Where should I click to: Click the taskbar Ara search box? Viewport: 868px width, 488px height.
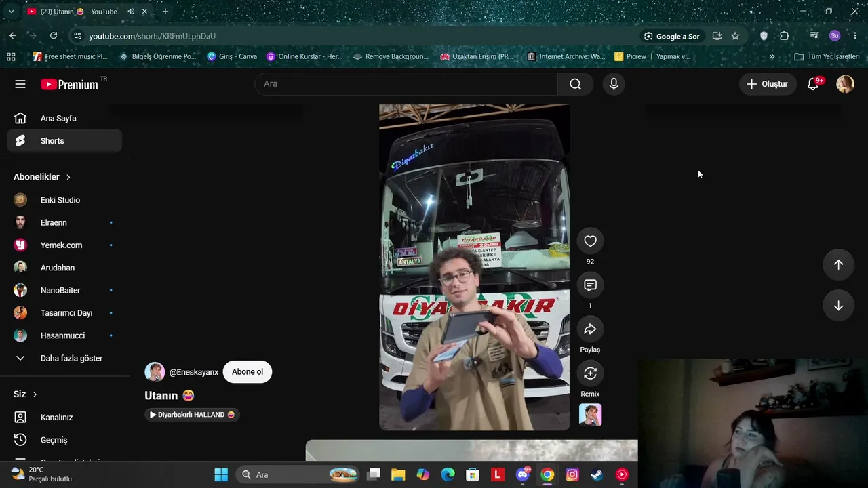point(298,474)
